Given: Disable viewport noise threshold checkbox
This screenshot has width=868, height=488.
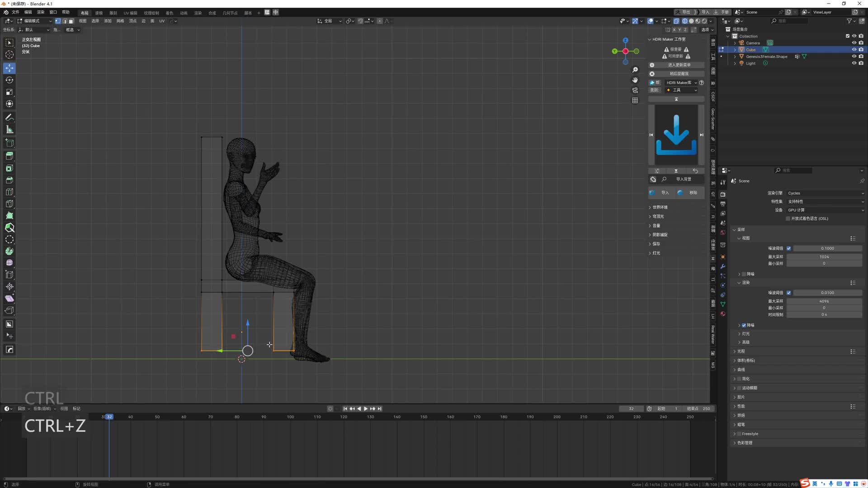Looking at the screenshot, I should point(789,249).
